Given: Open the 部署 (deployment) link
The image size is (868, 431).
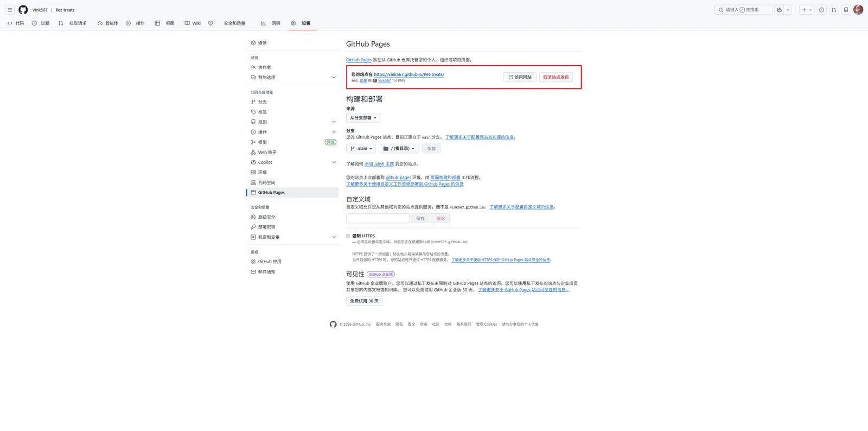Looking at the screenshot, I should coord(363,80).
